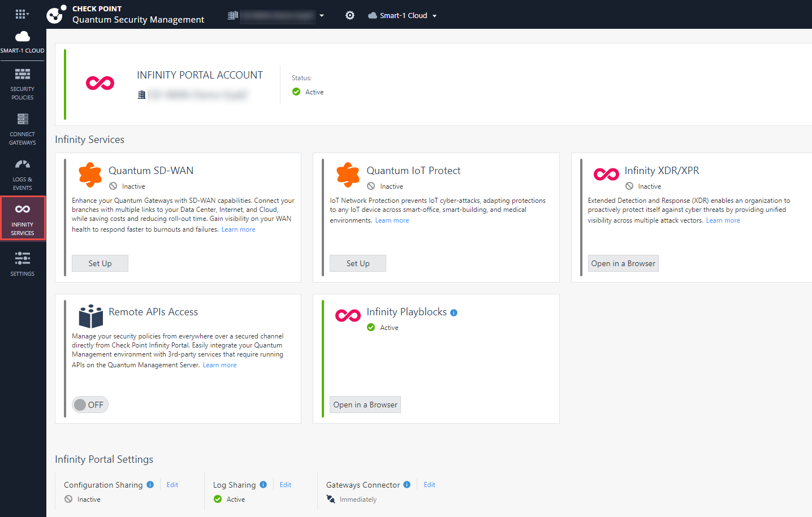
Task: Show info for Gateways Connector
Action: (407, 484)
